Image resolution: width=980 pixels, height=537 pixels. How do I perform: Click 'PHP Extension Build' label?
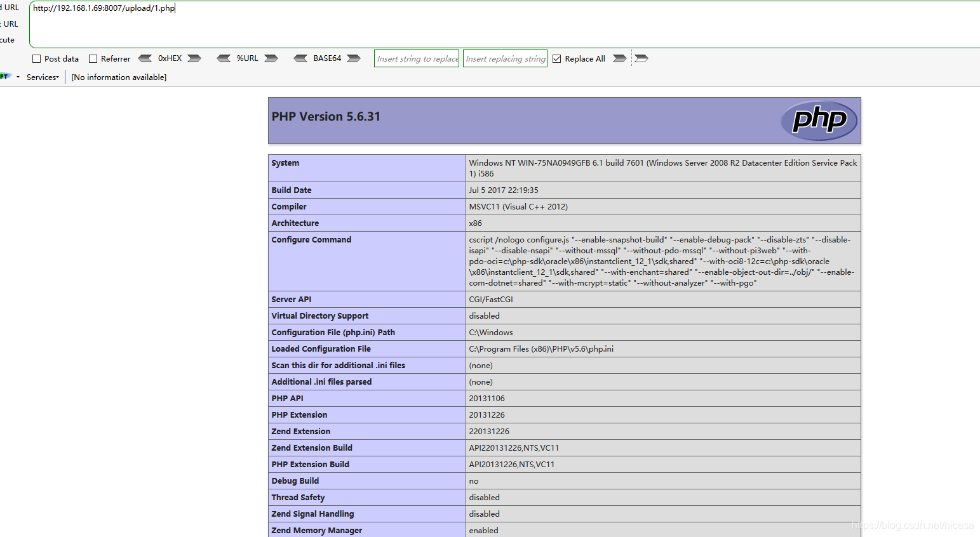point(311,465)
